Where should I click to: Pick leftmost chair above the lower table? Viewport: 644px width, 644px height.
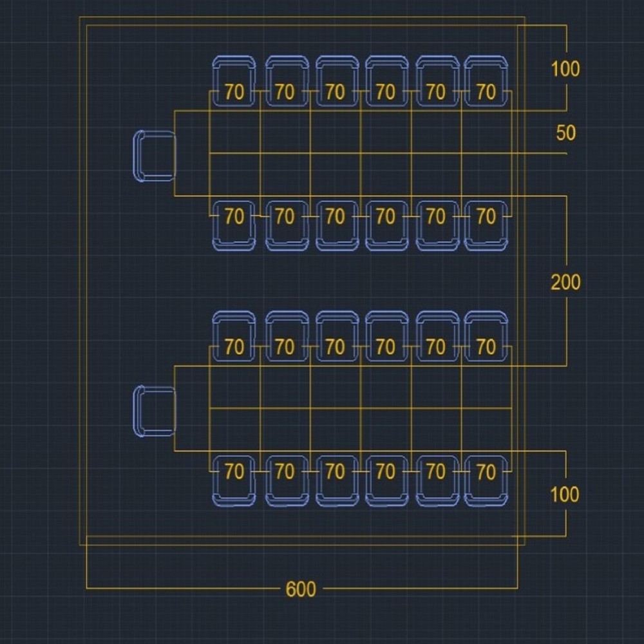pos(234,336)
